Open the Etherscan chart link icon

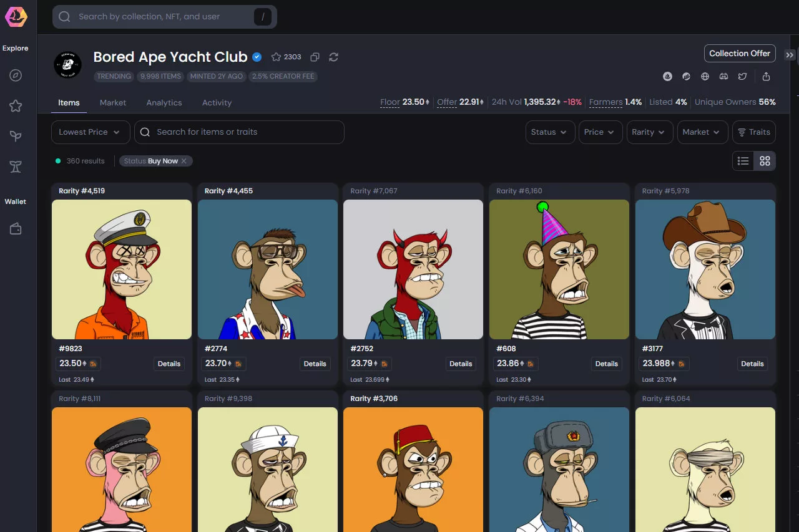pos(686,77)
